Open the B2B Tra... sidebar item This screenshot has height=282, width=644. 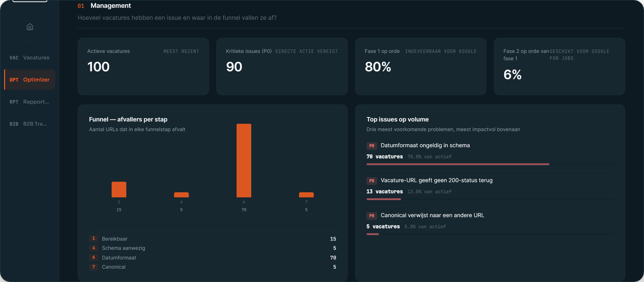click(x=29, y=124)
